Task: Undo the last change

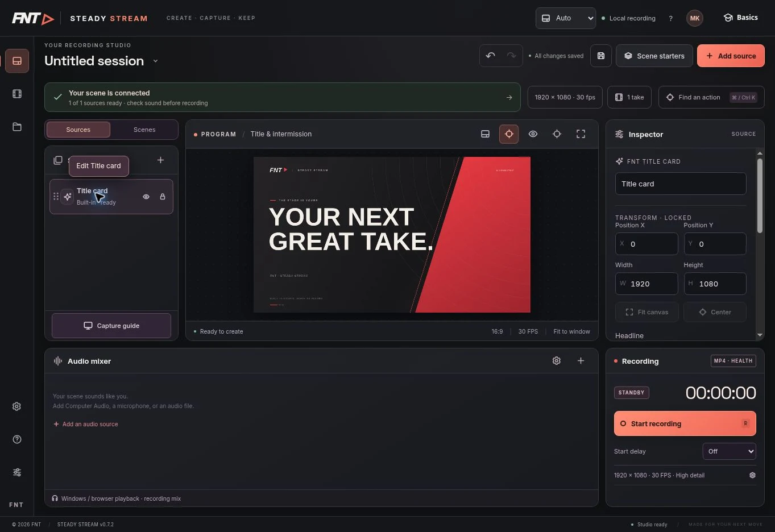Action: coord(491,56)
